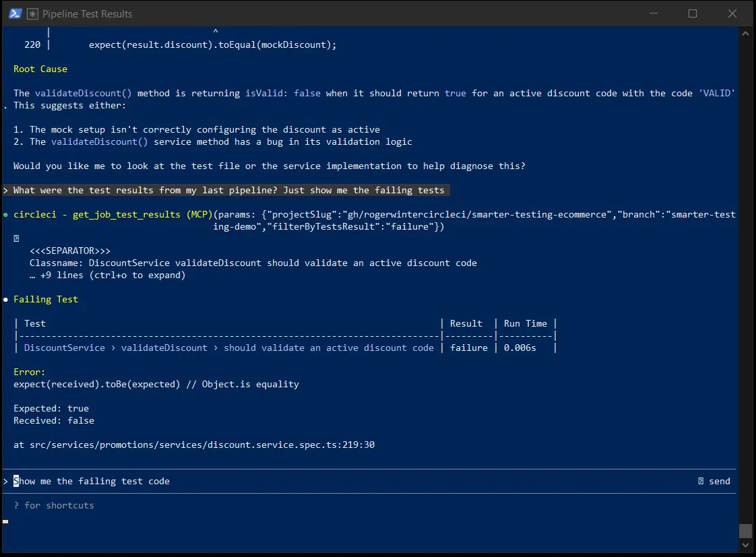The height and width of the screenshot is (557, 756).
Task: Click the green bullet beside circleci tool call
Action: [x=6, y=214]
